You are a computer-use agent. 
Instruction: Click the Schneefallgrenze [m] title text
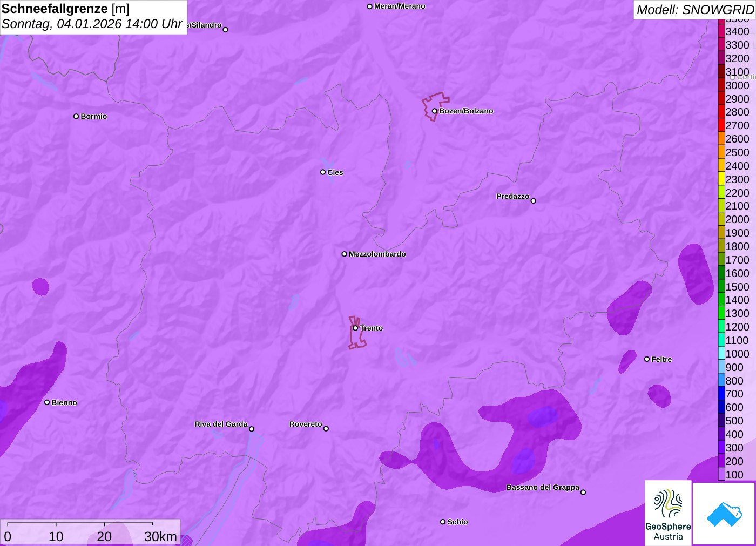(65, 9)
